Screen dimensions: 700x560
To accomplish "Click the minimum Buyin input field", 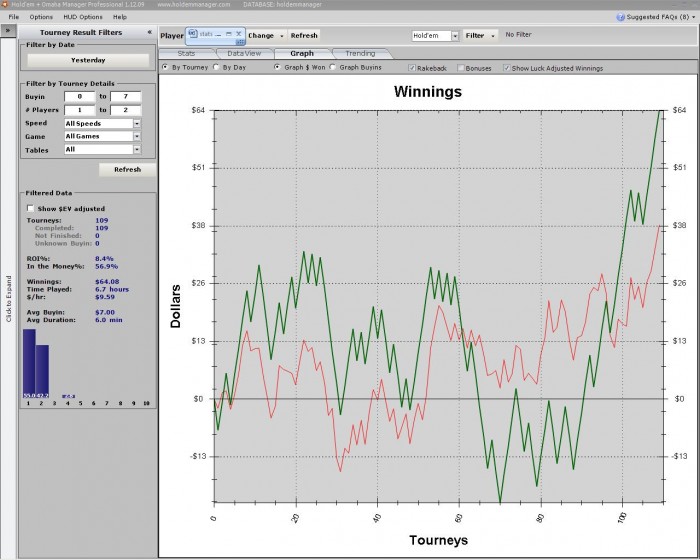I will tap(80, 96).
